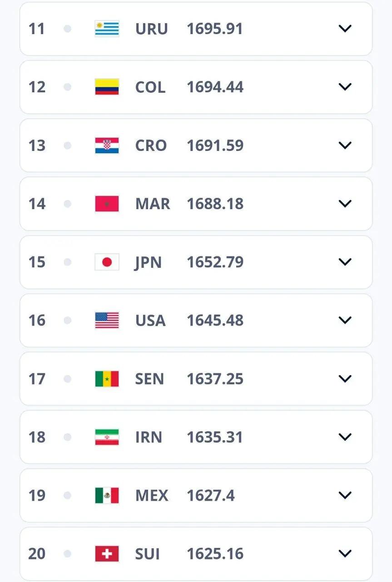Expand the CRO row chevron
392x582 pixels.
pos(345,145)
